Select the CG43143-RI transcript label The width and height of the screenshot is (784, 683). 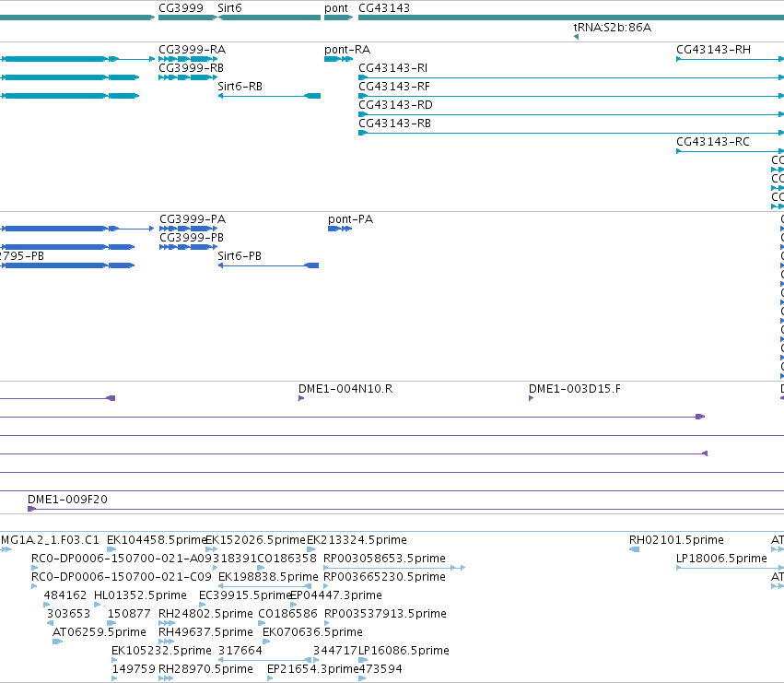point(393,68)
